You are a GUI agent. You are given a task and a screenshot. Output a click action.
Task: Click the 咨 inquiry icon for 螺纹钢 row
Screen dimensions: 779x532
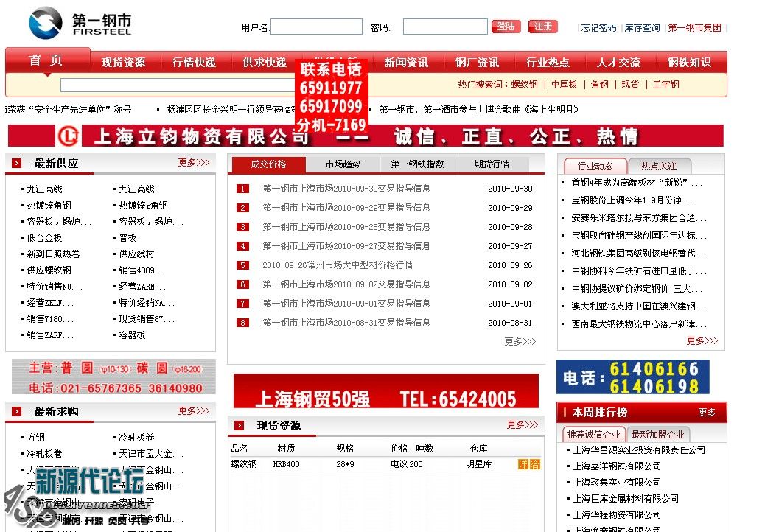[x=534, y=464]
